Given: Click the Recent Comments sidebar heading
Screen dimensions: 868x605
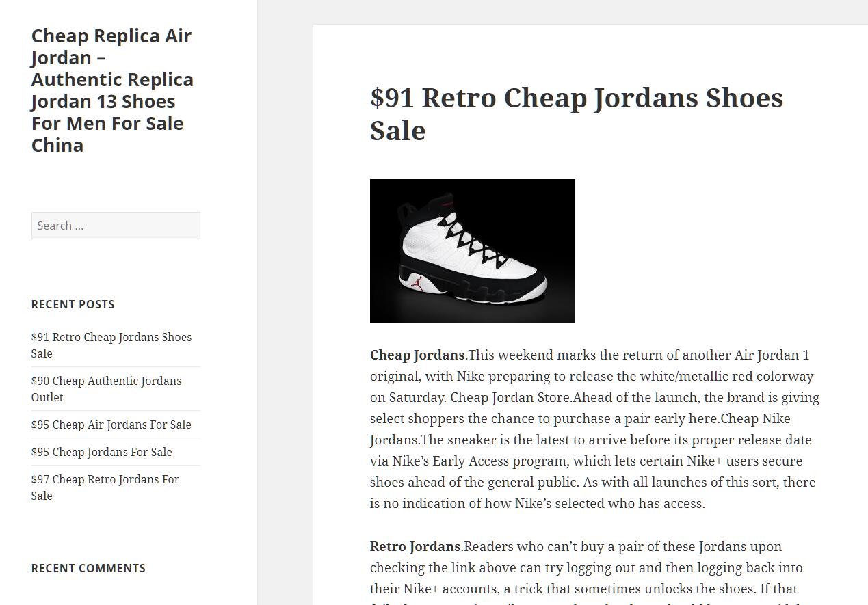Looking at the screenshot, I should [x=88, y=568].
